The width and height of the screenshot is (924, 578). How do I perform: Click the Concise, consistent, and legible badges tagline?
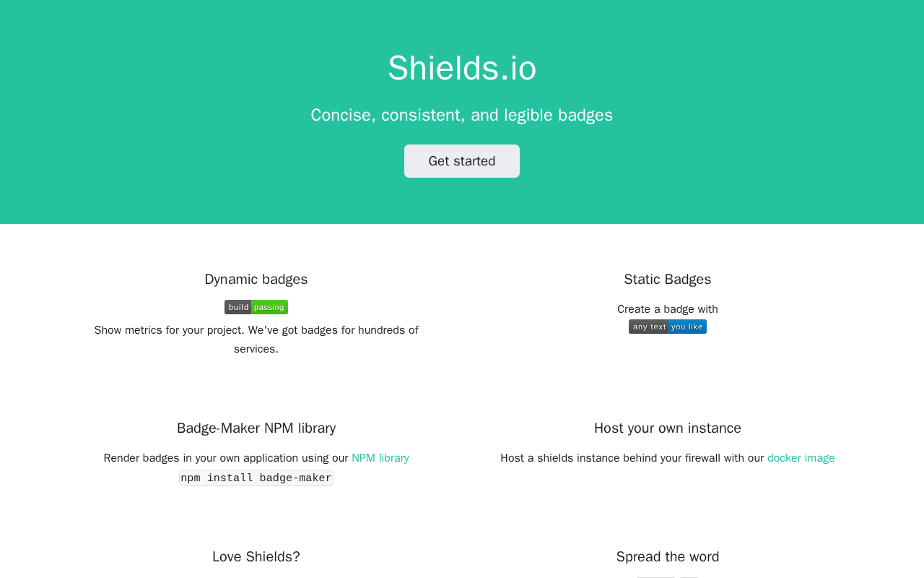[462, 115]
